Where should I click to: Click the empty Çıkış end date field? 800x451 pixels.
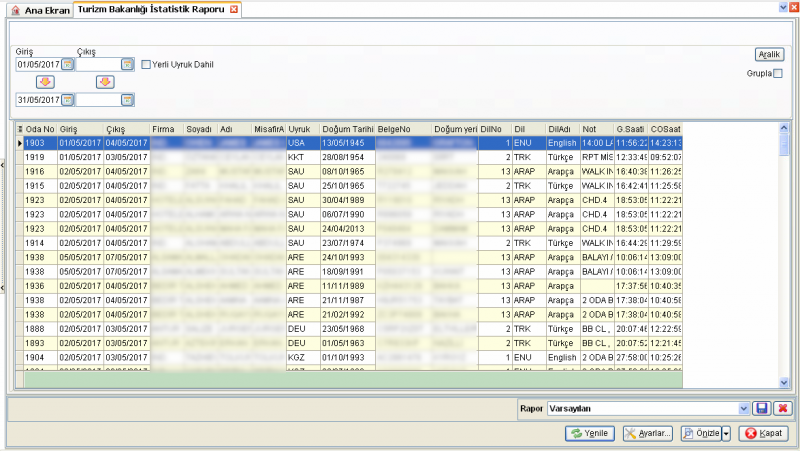[98, 100]
